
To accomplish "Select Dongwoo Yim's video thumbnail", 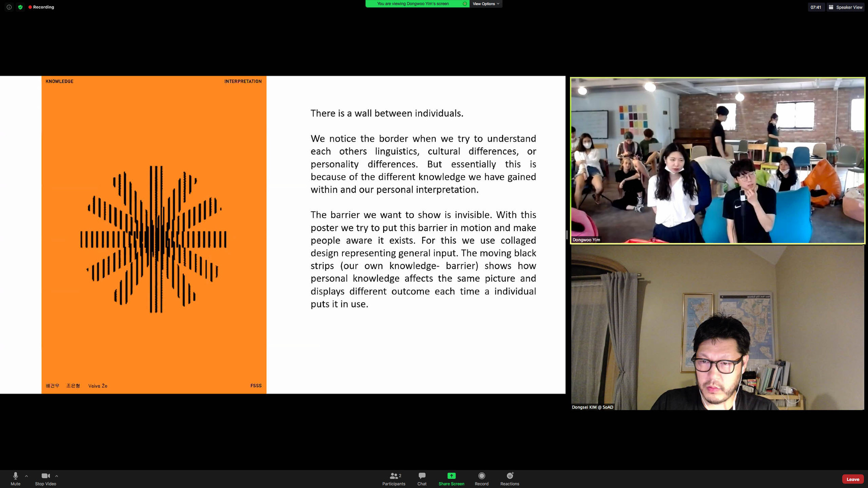I will pyautogui.click(x=717, y=160).
